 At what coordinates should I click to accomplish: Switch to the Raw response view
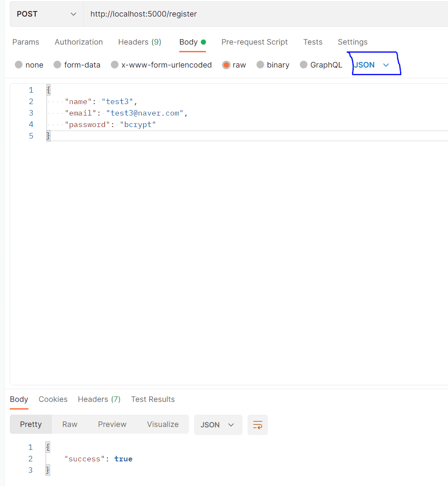[70, 424]
